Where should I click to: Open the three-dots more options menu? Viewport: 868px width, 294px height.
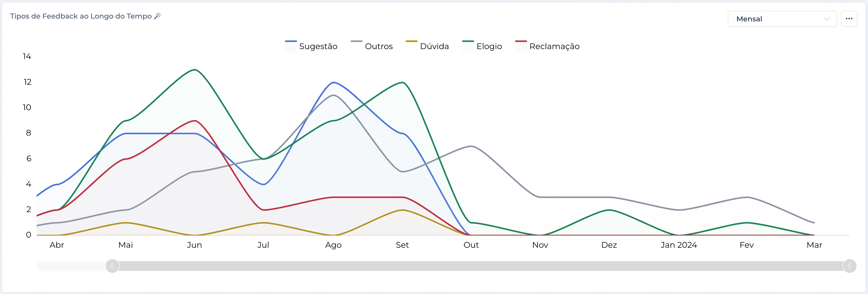(849, 19)
